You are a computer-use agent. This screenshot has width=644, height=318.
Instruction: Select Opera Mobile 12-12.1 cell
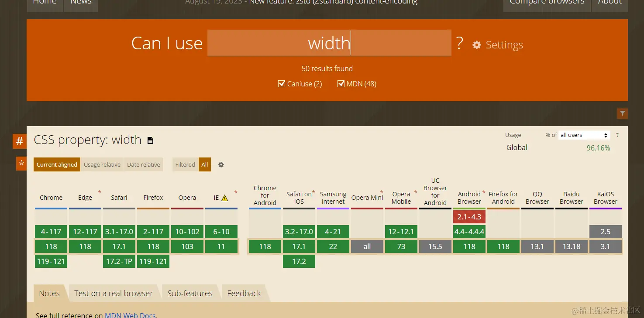[401, 232]
